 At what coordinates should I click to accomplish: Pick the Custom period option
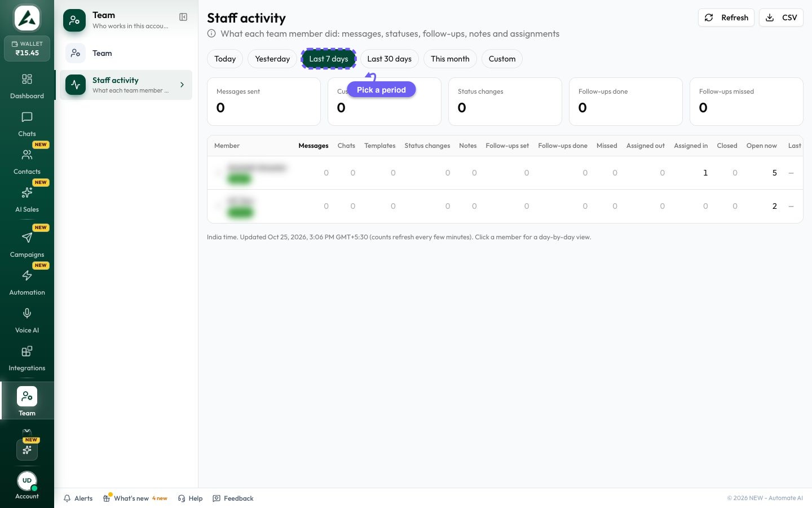tap(502, 59)
